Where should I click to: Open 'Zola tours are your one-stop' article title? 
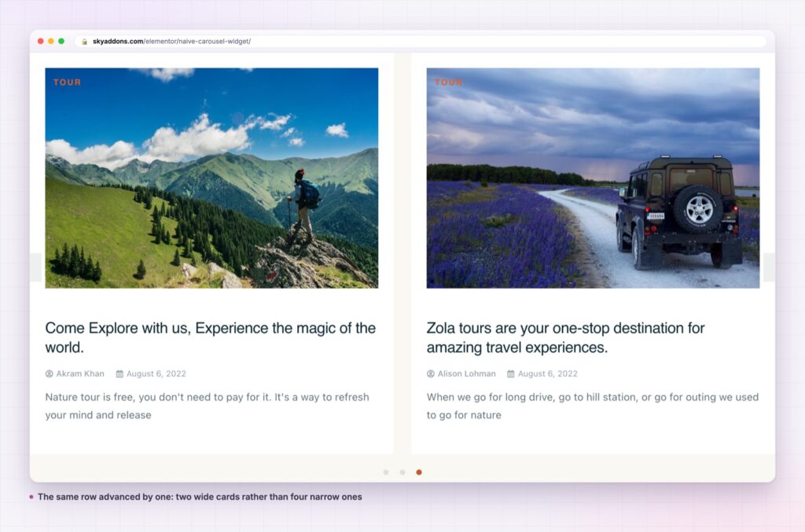566,338
